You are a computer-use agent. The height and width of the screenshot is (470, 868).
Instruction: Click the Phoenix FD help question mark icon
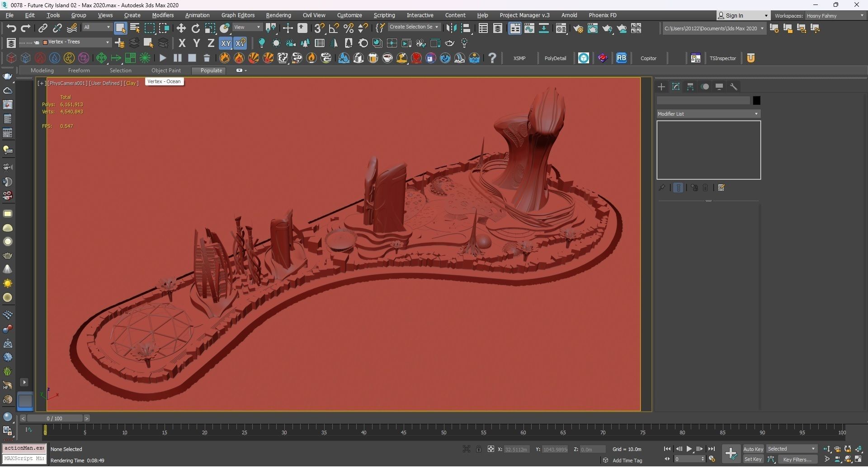click(492, 58)
